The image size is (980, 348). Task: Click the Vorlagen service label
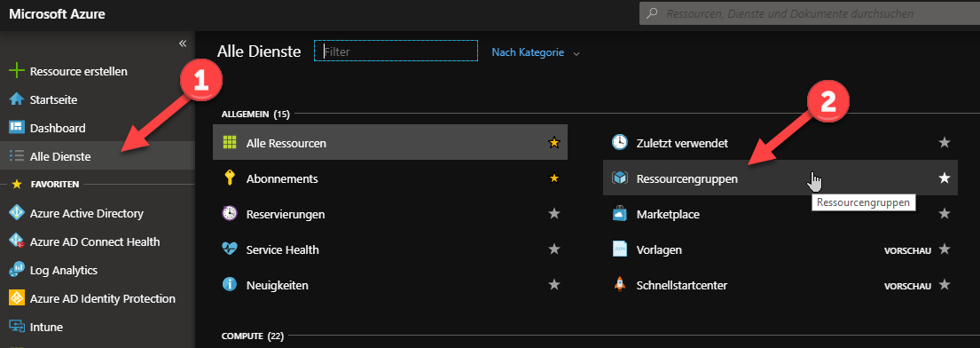(659, 249)
